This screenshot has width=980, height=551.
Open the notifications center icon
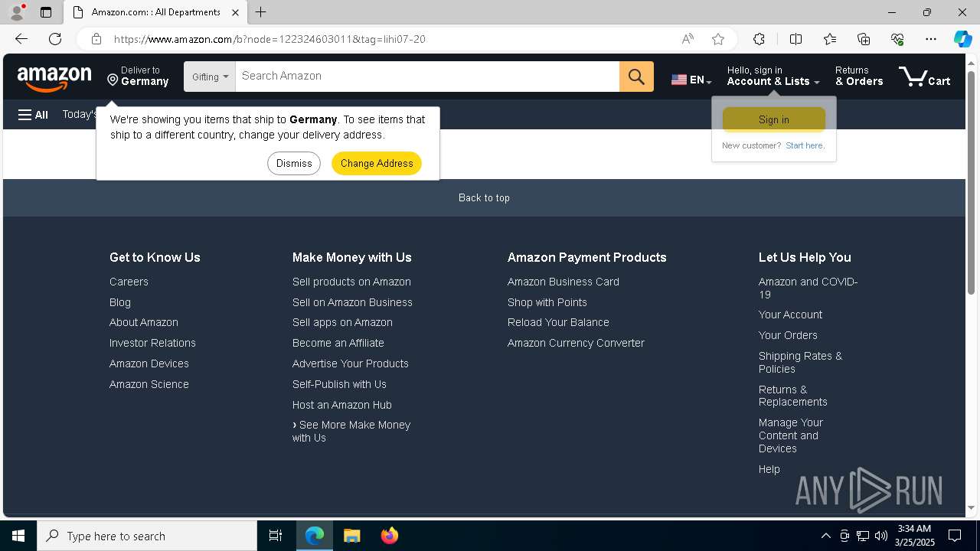pyautogui.click(x=955, y=536)
